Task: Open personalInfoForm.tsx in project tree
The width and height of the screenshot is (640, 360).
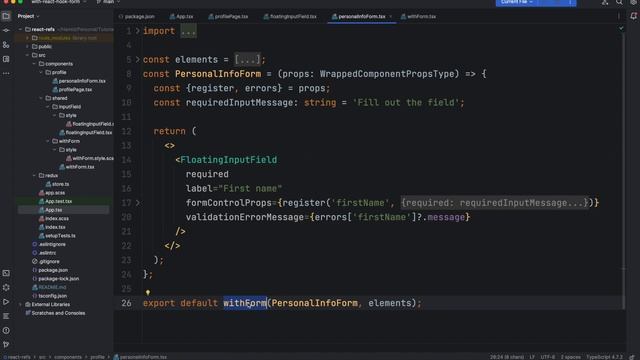Action: pyautogui.click(x=79, y=81)
